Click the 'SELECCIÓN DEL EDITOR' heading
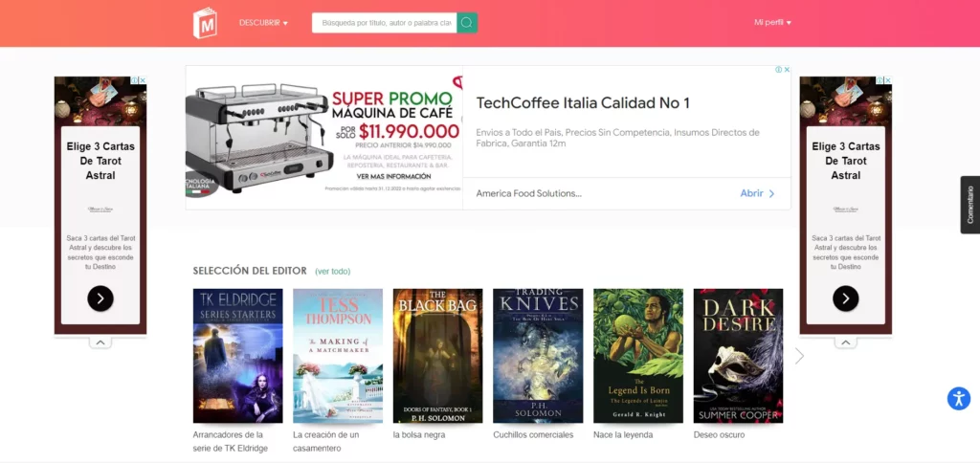This screenshot has height=463, width=980. click(x=250, y=271)
